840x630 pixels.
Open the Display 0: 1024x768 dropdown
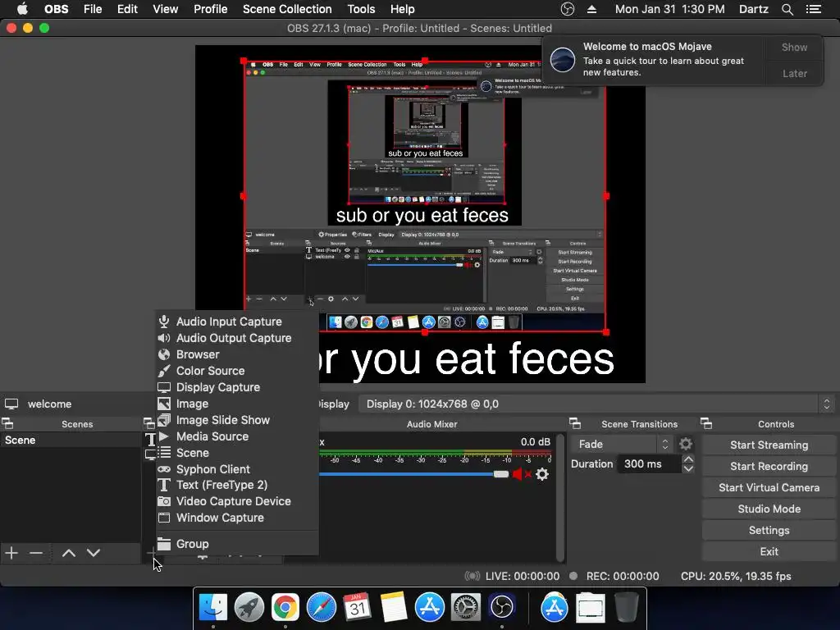pos(596,404)
